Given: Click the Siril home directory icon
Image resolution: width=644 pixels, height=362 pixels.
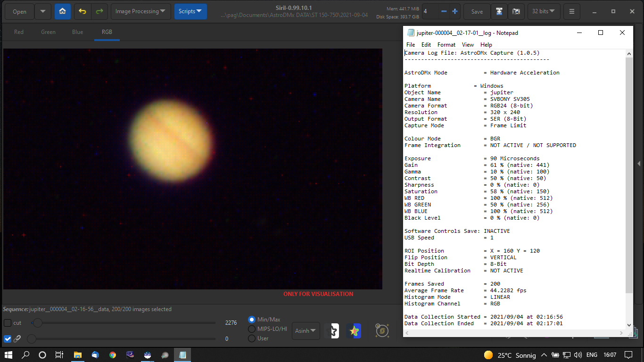Looking at the screenshot, I should [63, 11].
